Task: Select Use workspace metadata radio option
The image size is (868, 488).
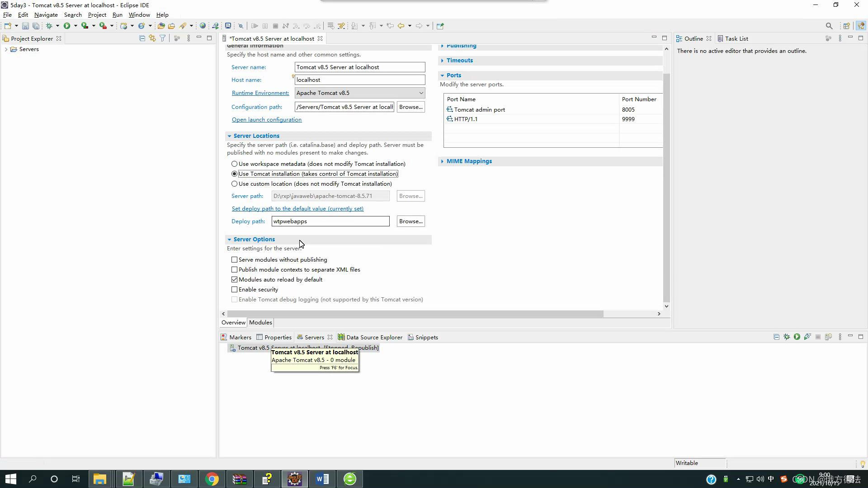Action: click(x=234, y=164)
